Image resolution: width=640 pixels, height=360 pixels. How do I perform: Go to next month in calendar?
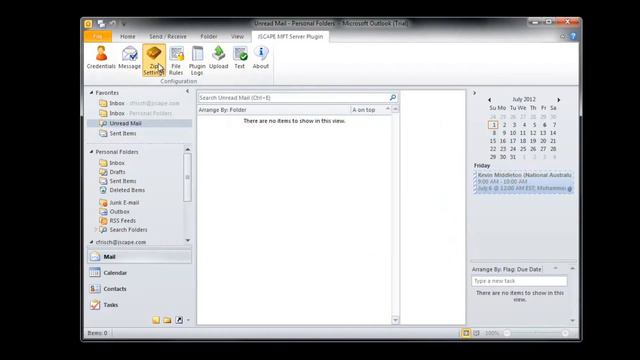pos(559,100)
